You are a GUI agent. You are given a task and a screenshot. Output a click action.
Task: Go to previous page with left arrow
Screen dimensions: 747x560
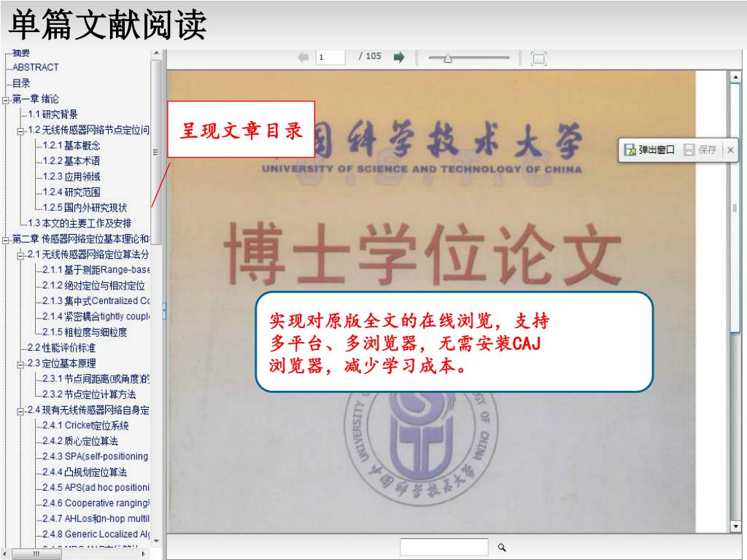click(303, 58)
